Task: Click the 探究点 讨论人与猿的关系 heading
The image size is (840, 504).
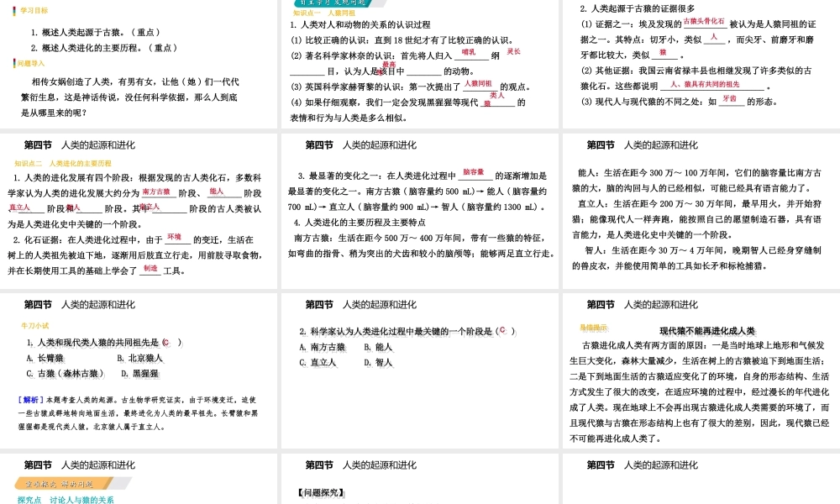Action: point(66,500)
